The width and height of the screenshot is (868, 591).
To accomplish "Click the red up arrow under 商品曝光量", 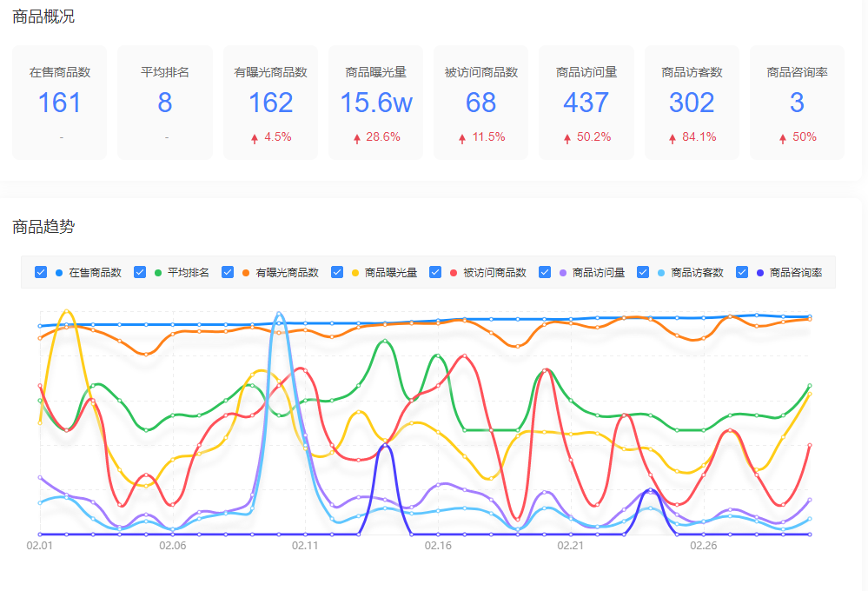I will coord(357,138).
